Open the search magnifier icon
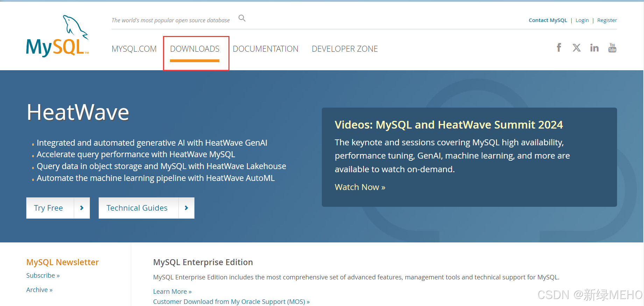This screenshot has width=644, height=306. point(242,18)
